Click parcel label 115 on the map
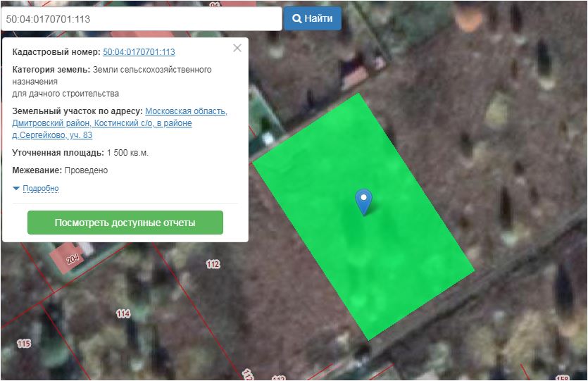This screenshot has height=381, width=588. (x=24, y=344)
